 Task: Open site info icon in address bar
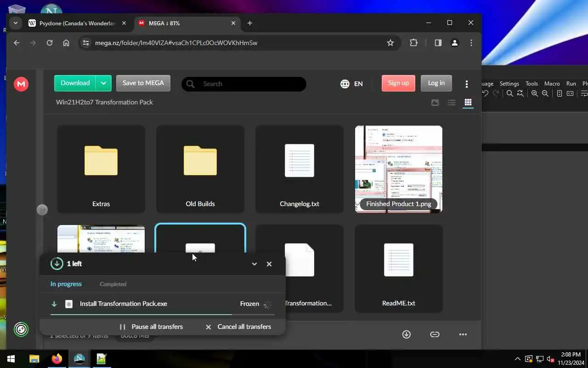85,43
